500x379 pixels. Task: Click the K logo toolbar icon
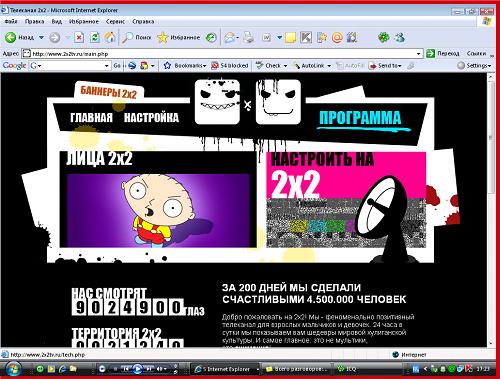pos(306,37)
